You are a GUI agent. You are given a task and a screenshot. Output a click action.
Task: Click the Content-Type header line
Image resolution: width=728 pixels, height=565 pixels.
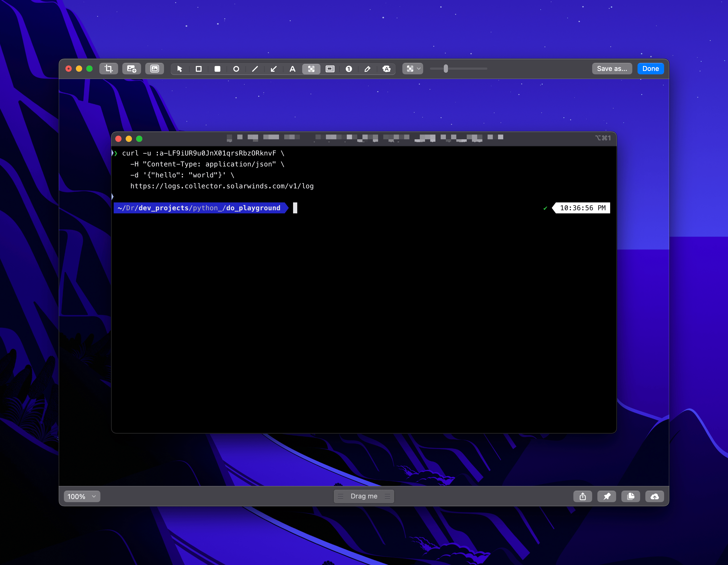[x=207, y=164]
